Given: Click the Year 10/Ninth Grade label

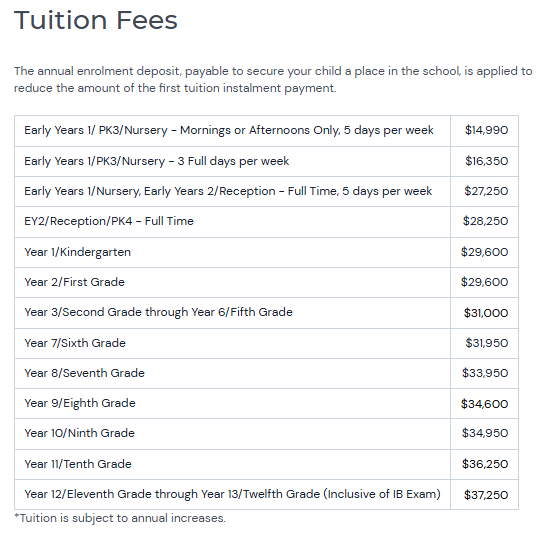Looking at the screenshot, I should click(x=79, y=433).
